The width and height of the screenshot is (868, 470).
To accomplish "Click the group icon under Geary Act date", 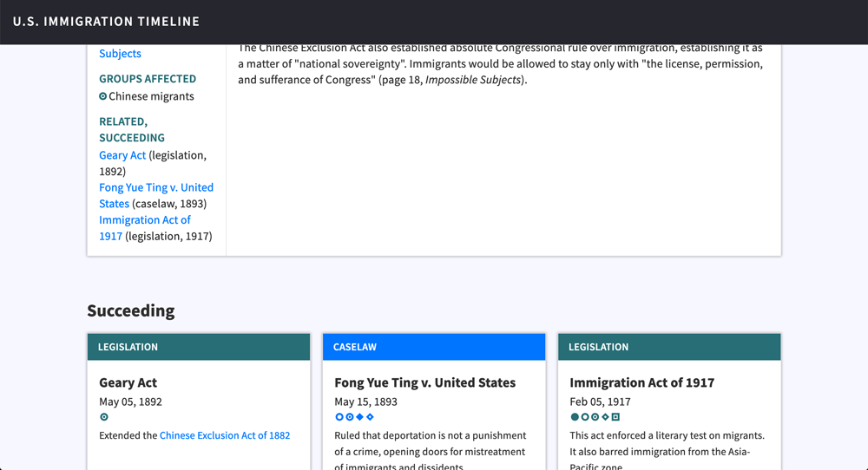I will 105,417.
